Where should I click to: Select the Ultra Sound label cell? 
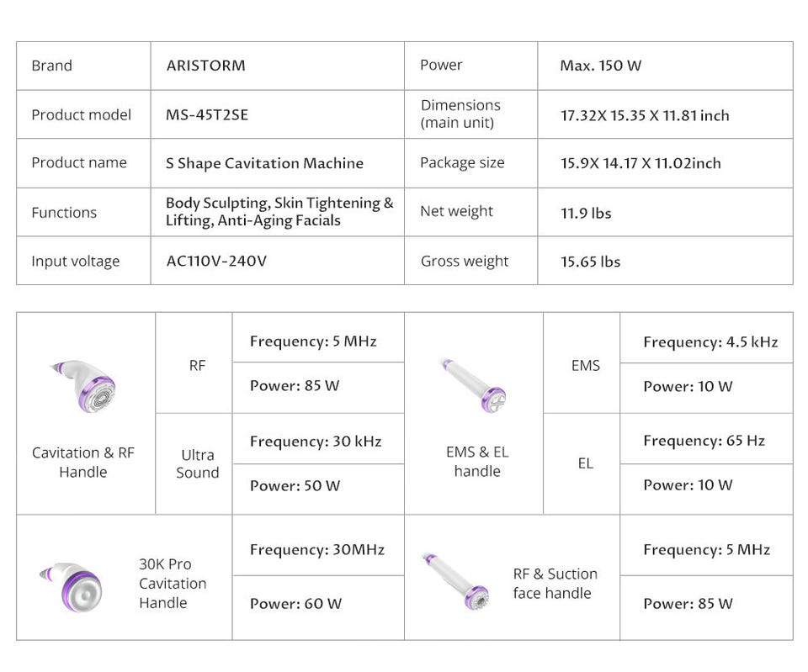pyautogui.click(x=198, y=463)
